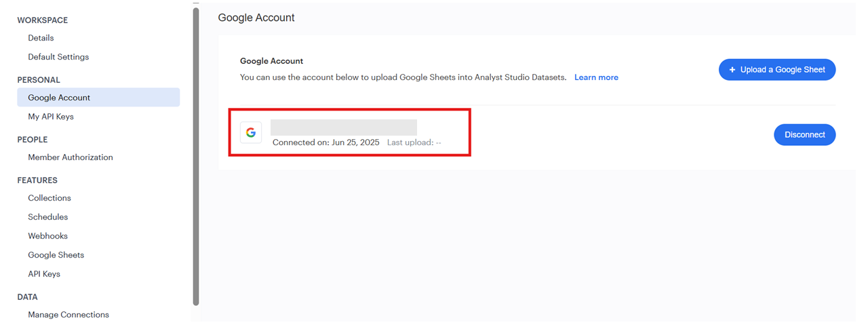Open API Keys under Features

tap(44, 274)
